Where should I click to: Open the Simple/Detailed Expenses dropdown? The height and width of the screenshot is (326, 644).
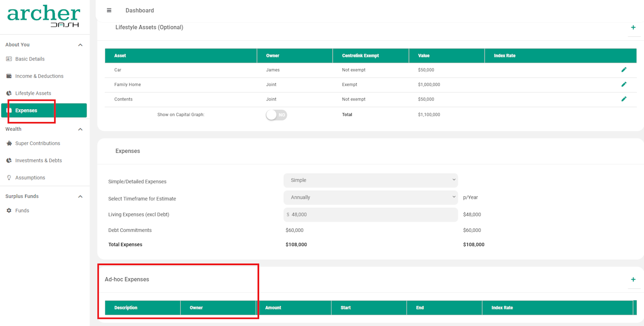tap(371, 180)
